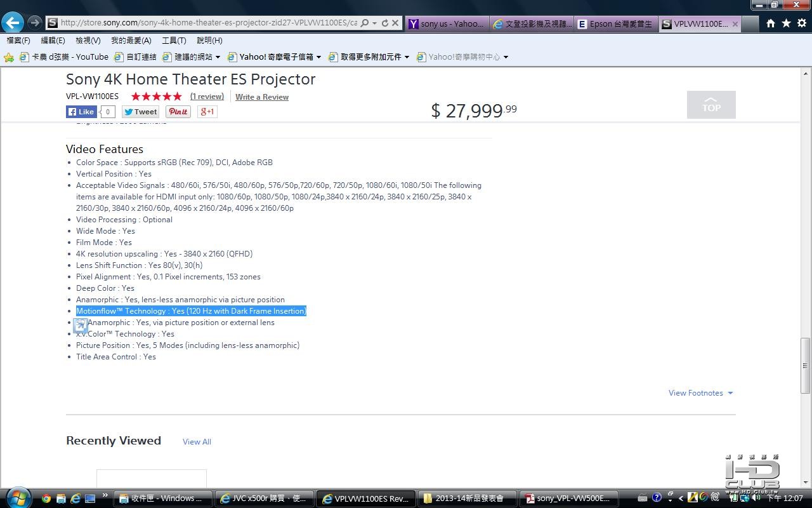This screenshot has height=508, width=812.
Task: Expand the 建議的網站 favorites dropdown
Action: pyautogui.click(x=218, y=57)
